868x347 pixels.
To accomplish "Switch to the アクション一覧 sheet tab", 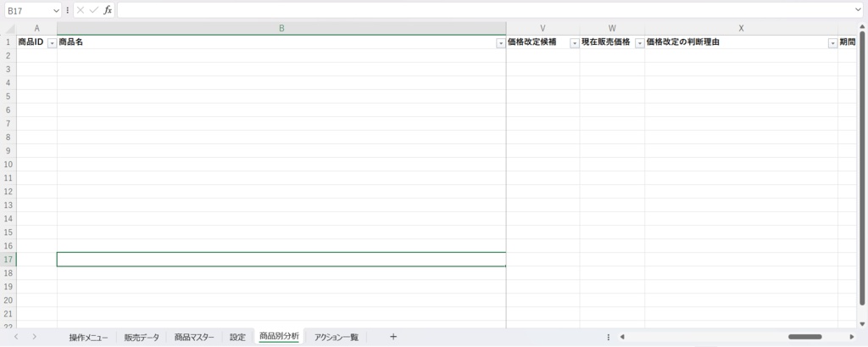I will [336, 337].
